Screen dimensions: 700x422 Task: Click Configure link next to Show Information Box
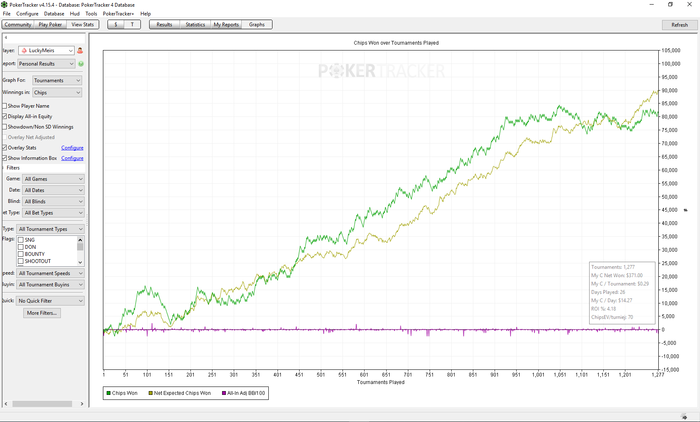tap(72, 158)
